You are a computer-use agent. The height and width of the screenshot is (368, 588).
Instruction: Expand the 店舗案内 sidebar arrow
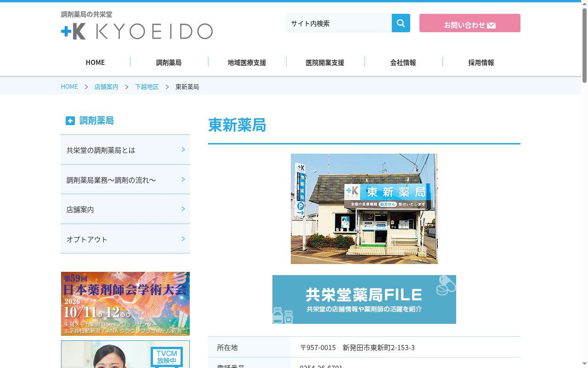click(183, 209)
